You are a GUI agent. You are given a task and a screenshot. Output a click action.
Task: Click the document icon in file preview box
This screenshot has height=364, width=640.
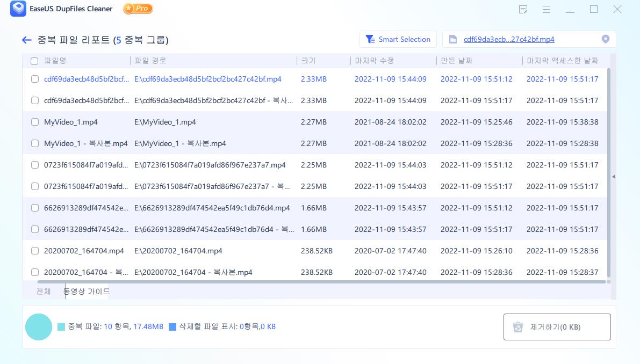[453, 39]
